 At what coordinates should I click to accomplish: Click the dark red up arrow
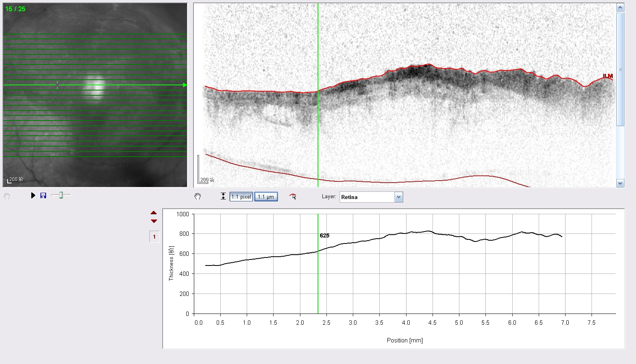click(154, 213)
